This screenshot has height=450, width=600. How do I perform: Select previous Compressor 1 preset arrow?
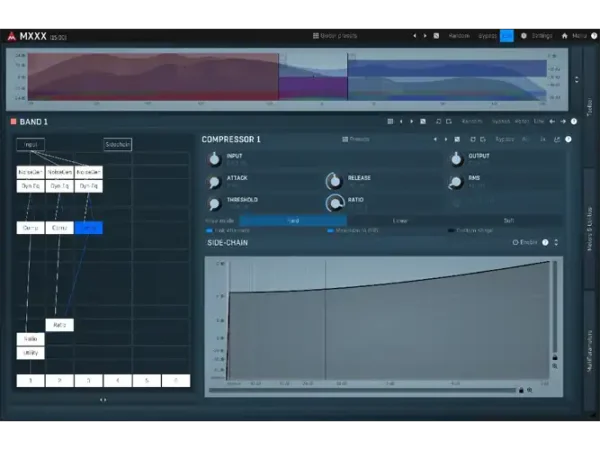tap(435, 139)
